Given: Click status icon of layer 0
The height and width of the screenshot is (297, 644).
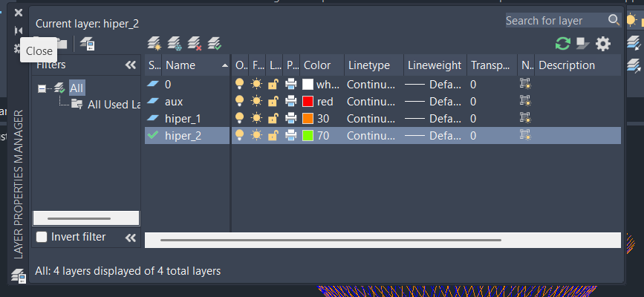Looking at the screenshot, I should (153, 84).
